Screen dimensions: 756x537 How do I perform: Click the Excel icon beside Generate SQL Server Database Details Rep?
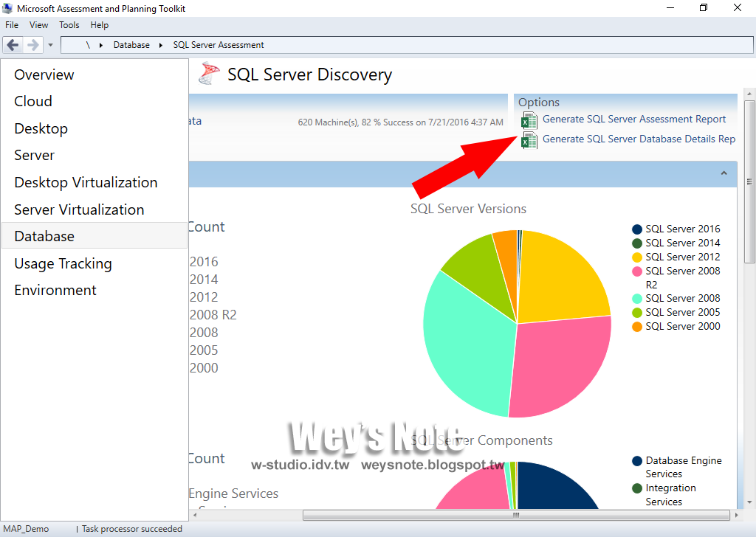[x=529, y=139]
